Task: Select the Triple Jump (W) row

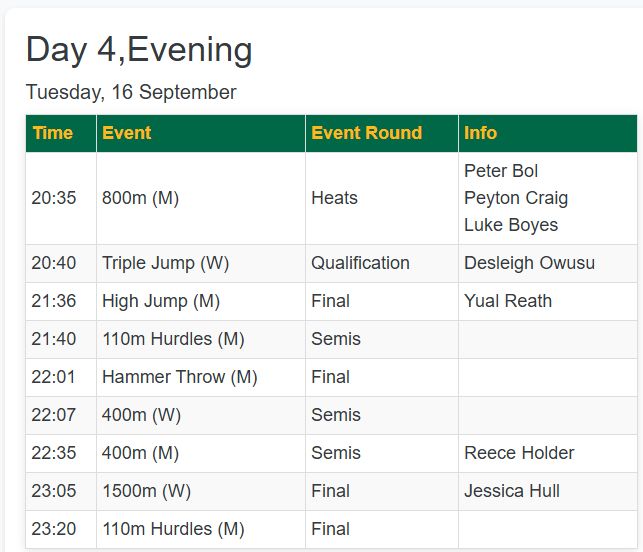Action: 331,263
